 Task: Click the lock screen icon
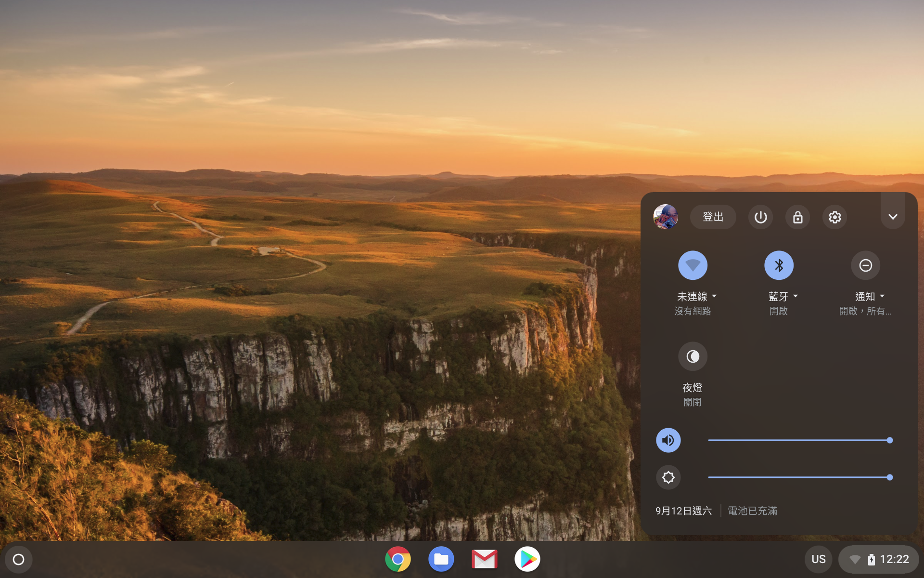(x=797, y=217)
